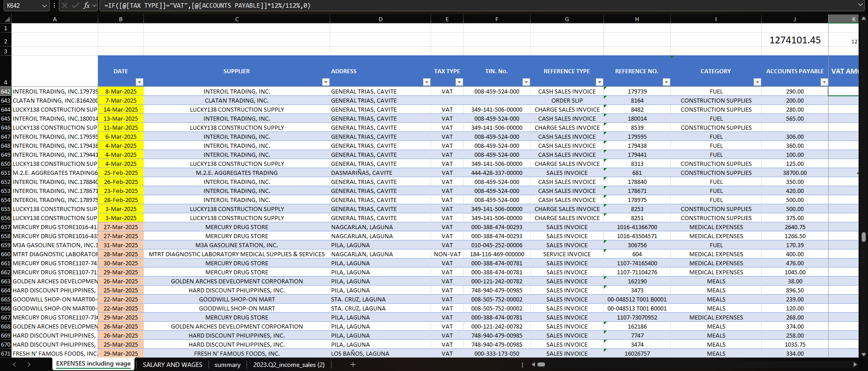Click the Name Box showing K642
868x371 pixels.
pos(22,5)
